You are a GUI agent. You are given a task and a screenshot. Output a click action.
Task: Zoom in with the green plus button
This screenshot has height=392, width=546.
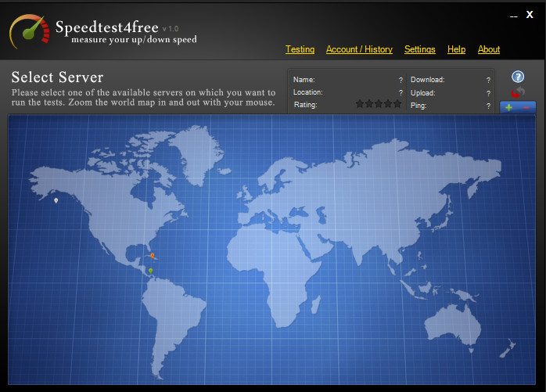pos(508,108)
